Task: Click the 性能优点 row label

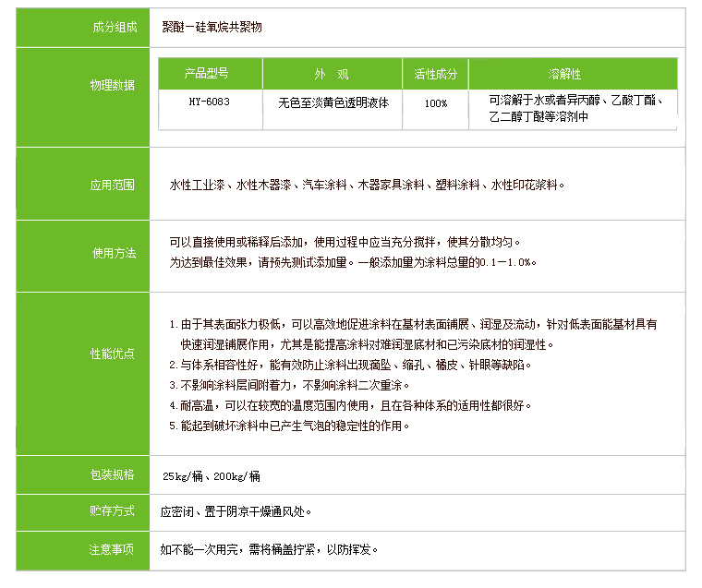Action: point(113,354)
